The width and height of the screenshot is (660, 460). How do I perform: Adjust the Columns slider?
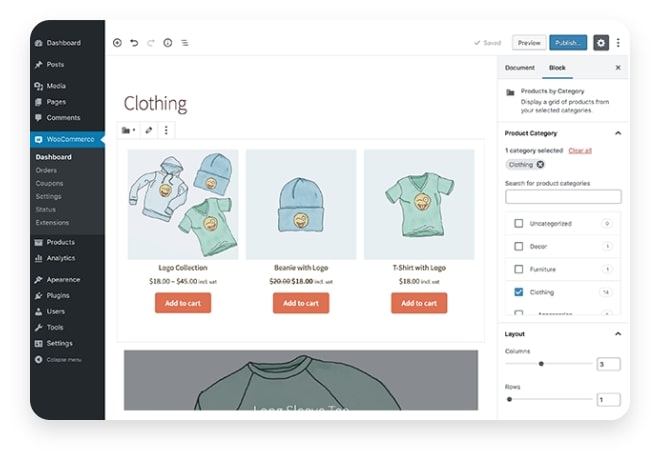click(541, 364)
